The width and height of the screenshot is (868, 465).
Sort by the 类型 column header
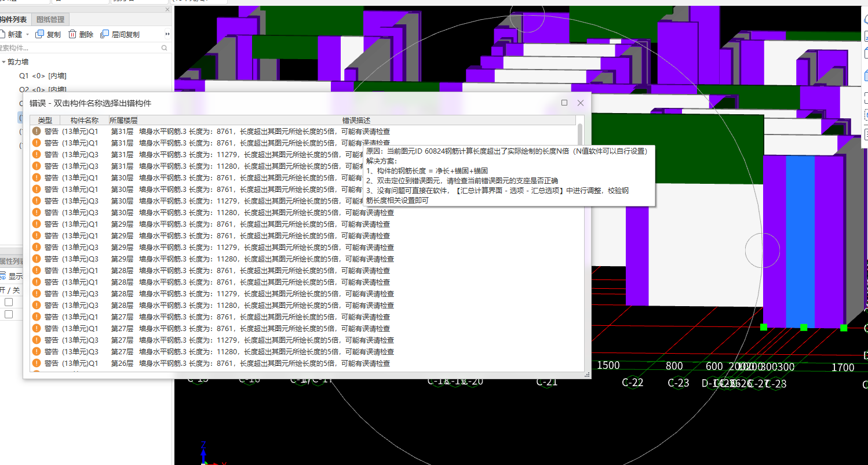pyautogui.click(x=45, y=120)
